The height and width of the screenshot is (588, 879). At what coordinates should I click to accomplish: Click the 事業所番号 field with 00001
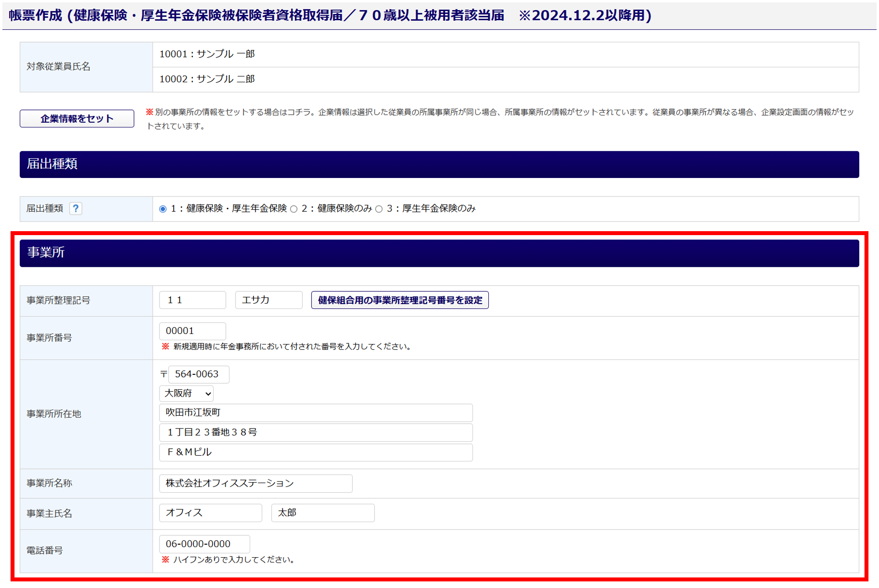point(193,331)
